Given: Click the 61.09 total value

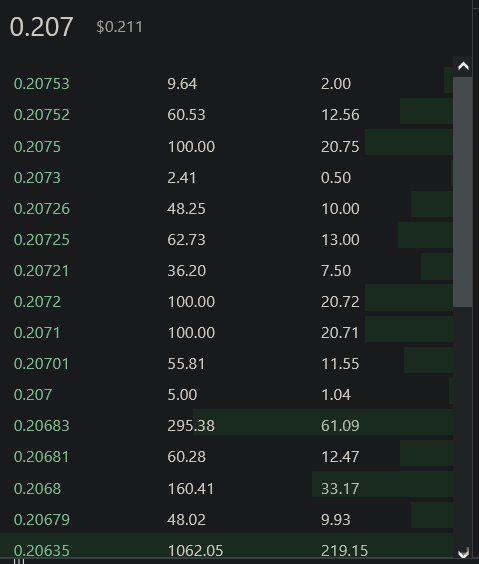Looking at the screenshot, I should click(x=340, y=426).
